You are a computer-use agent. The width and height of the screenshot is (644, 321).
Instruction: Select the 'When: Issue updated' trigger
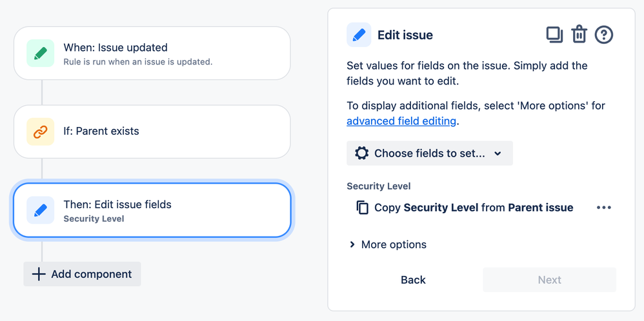[x=152, y=53]
